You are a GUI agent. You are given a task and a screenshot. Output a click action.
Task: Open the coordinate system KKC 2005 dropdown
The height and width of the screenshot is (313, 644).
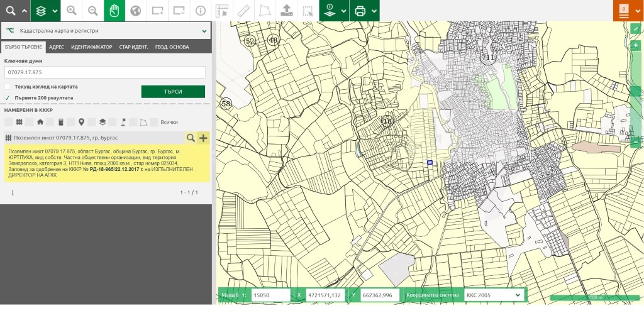point(493,295)
